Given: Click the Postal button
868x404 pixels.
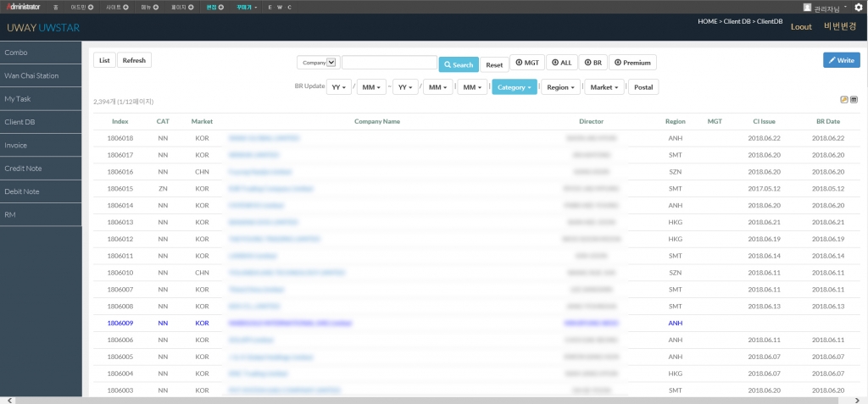Looking at the screenshot, I should (x=643, y=87).
